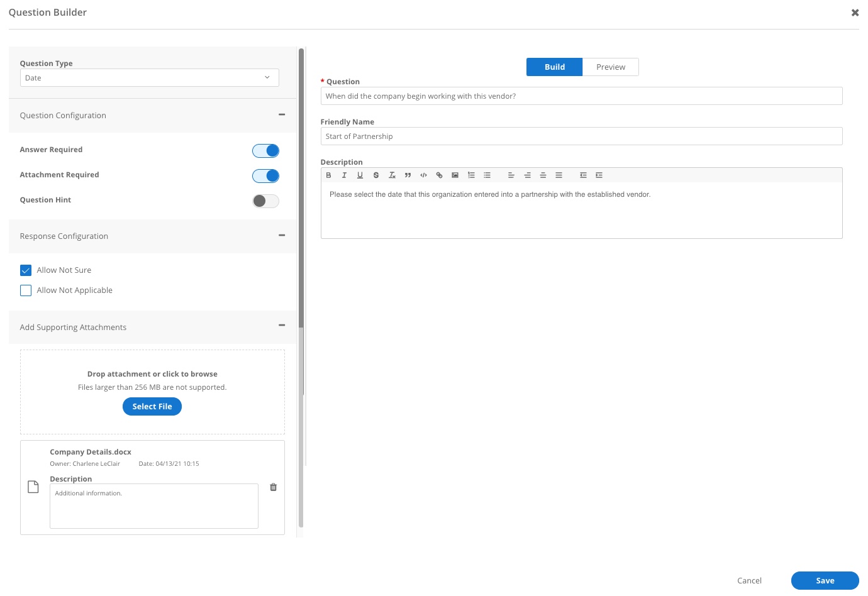Delete the Company Details.docx attachment
Screen dimensions: 868x596
[x=273, y=487]
